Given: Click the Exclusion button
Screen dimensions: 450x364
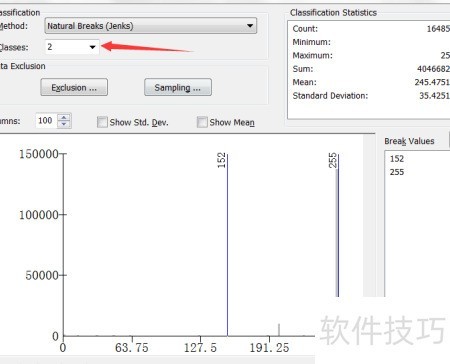Looking at the screenshot, I should [x=74, y=87].
